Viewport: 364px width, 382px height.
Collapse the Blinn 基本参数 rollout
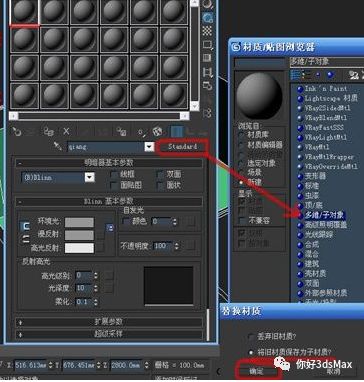pos(109,201)
